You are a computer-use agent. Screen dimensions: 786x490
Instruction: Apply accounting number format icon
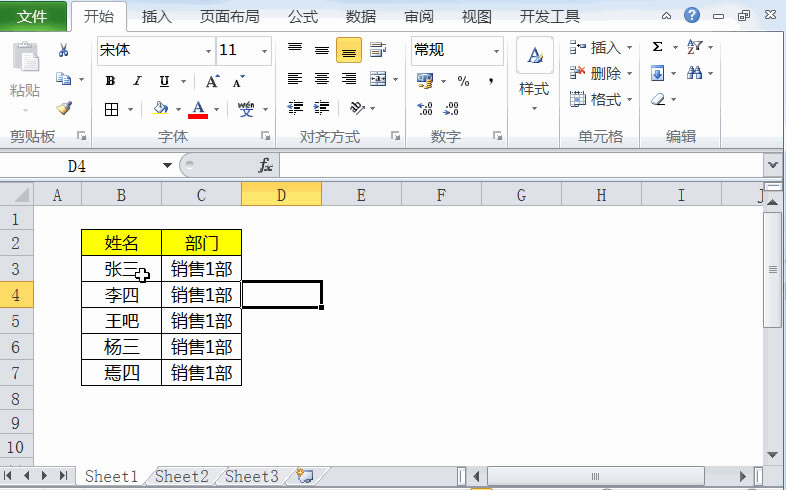pos(425,81)
